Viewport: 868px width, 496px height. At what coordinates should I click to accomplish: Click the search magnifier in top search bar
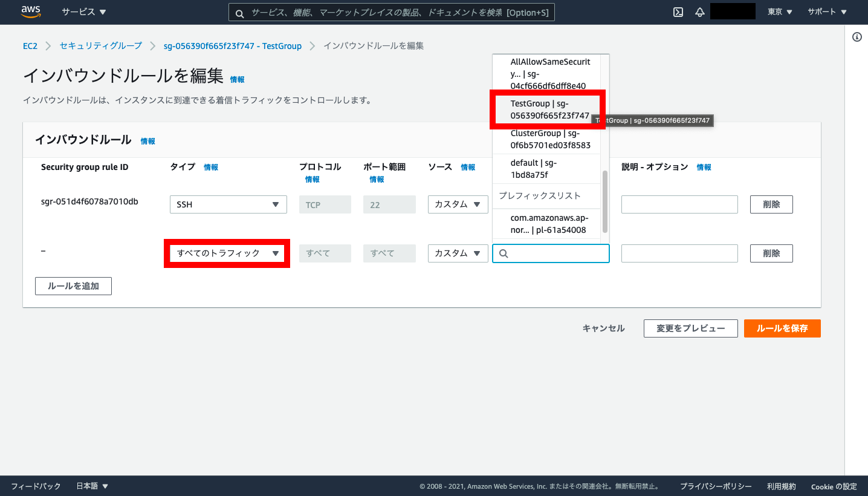[x=239, y=13]
